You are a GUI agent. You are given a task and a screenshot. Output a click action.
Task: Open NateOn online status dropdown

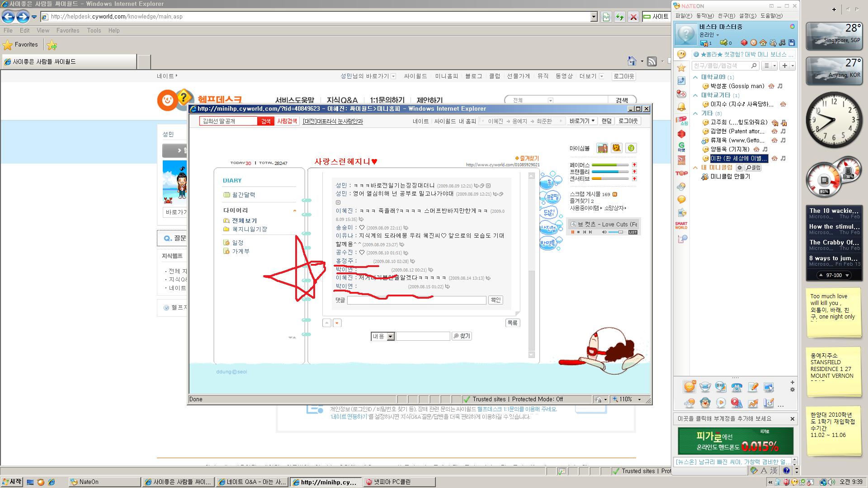tap(717, 35)
